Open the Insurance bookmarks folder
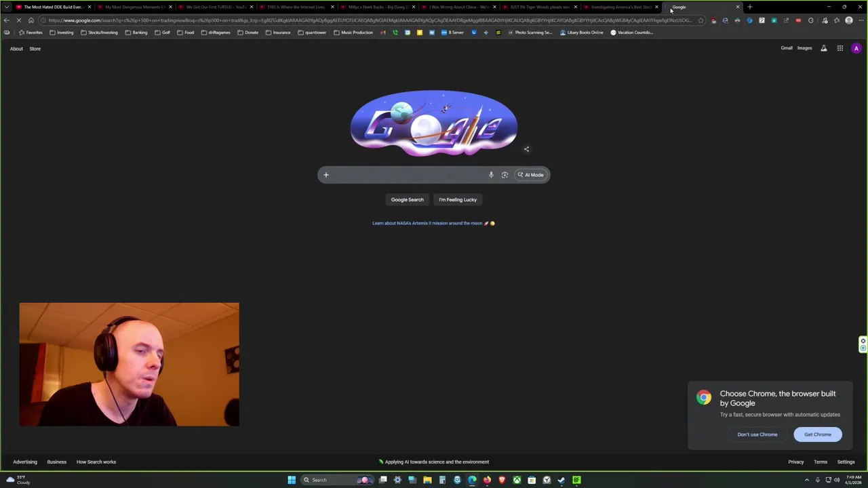Screen dimensions: 868x488 tap(278, 33)
